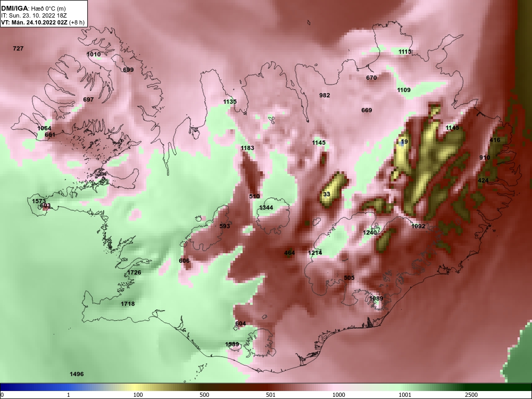
Task: Click the 1109 value label
Action: [x=404, y=90]
